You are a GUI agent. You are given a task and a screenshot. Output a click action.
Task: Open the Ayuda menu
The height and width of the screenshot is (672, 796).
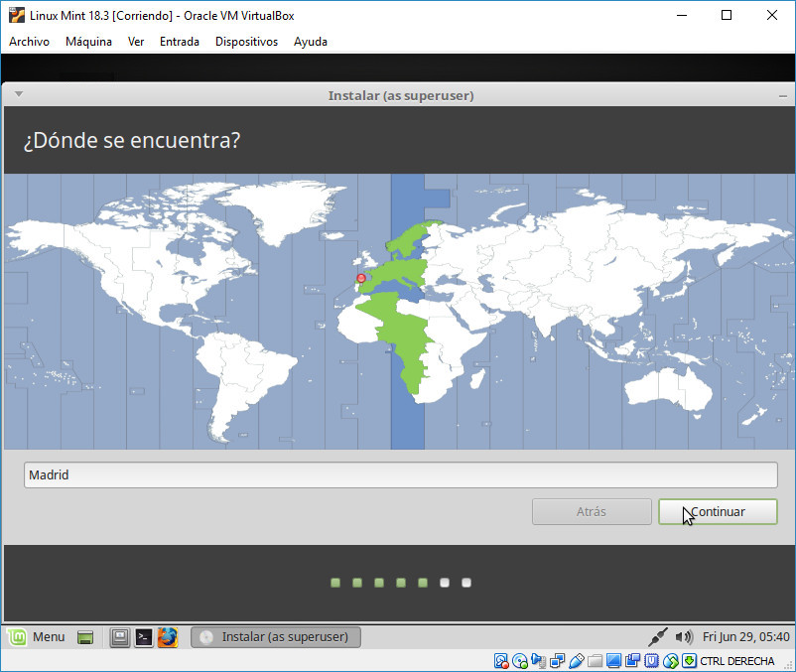311,42
